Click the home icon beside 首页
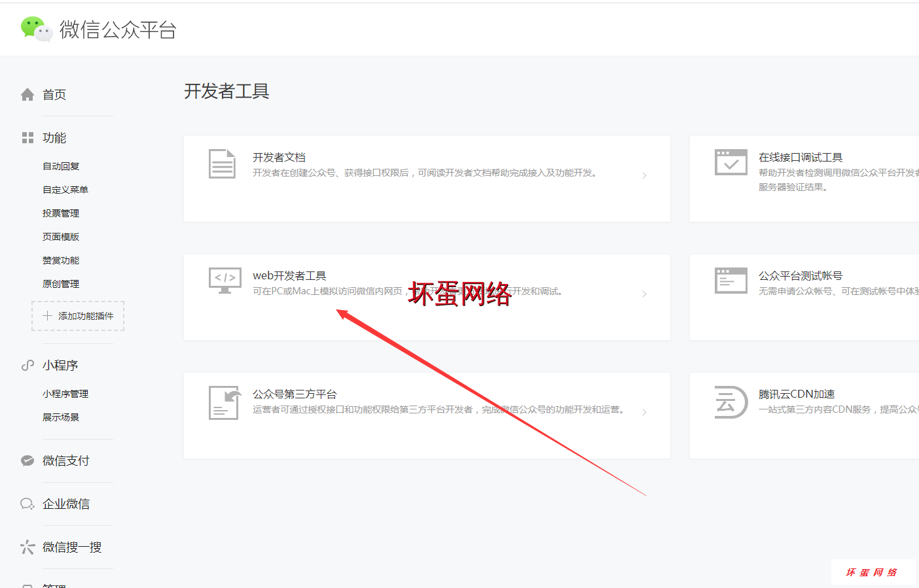This screenshot has width=919, height=588. pyautogui.click(x=27, y=95)
